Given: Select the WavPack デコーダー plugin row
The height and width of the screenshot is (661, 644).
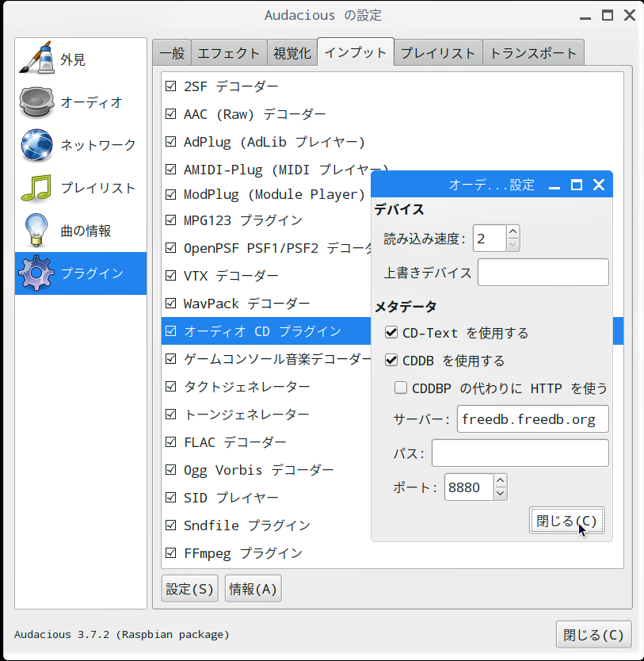Looking at the screenshot, I should (x=266, y=303).
